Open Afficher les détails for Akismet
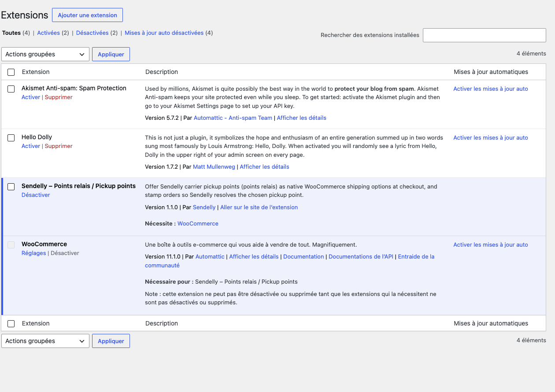Image resolution: width=555 pixels, height=392 pixels. [302, 118]
